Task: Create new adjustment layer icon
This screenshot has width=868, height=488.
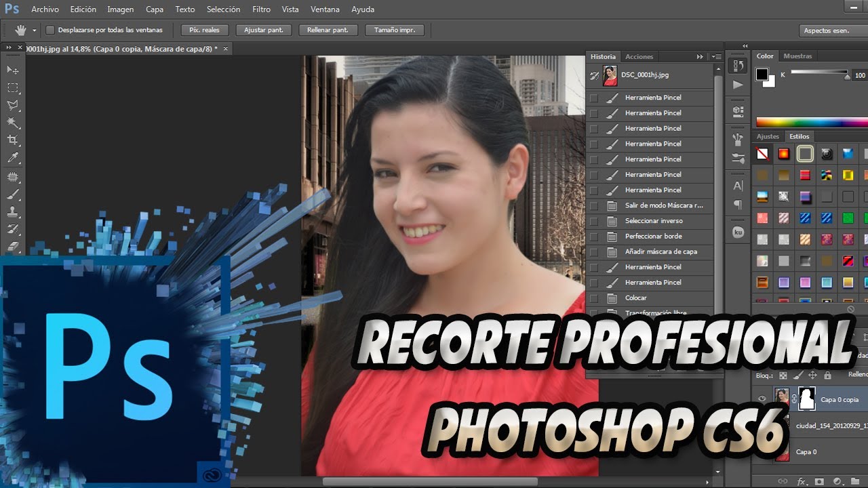Action: tap(837, 481)
